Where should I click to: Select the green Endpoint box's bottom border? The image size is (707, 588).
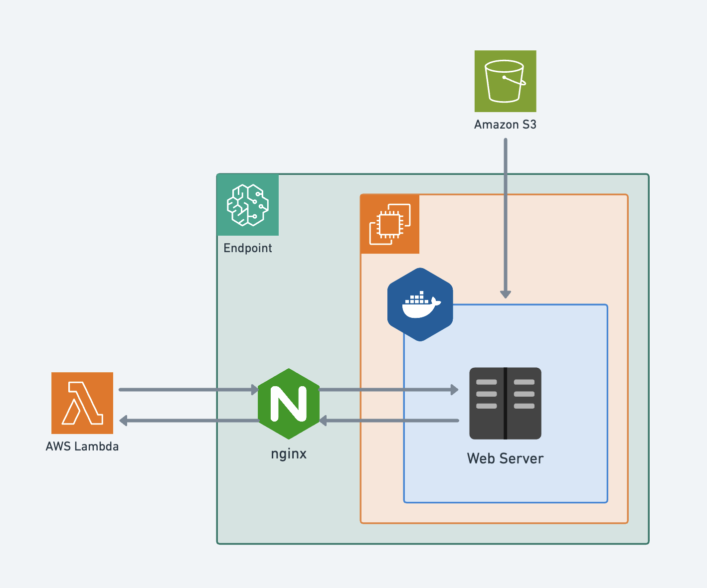pos(433,543)
